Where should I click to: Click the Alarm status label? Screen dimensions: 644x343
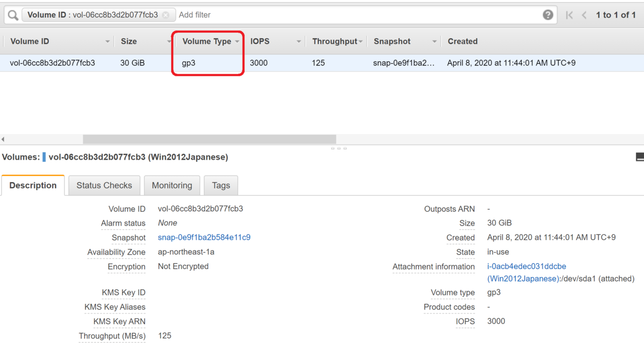coord(123,223)
